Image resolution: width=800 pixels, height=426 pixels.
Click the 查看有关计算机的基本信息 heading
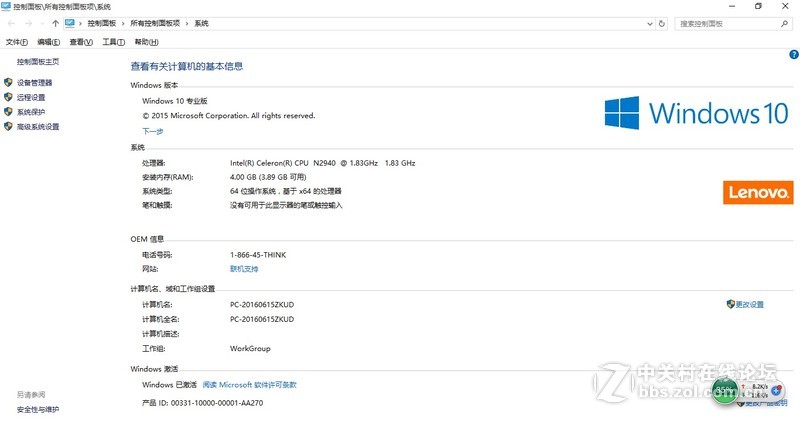[x=187, y=66]
